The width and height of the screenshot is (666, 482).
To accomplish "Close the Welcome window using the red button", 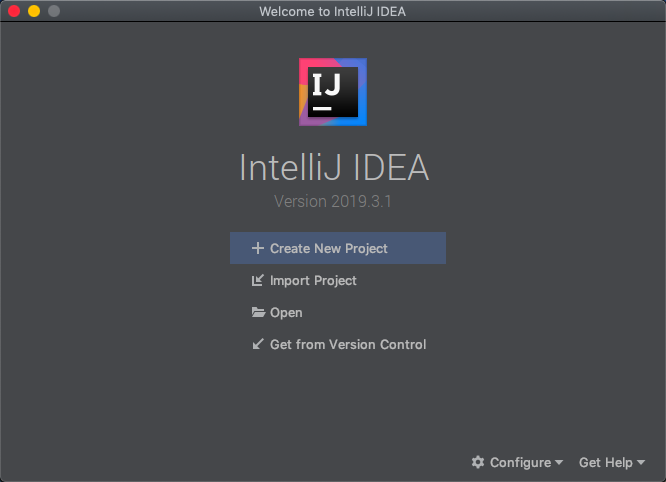I will point(14,11).
